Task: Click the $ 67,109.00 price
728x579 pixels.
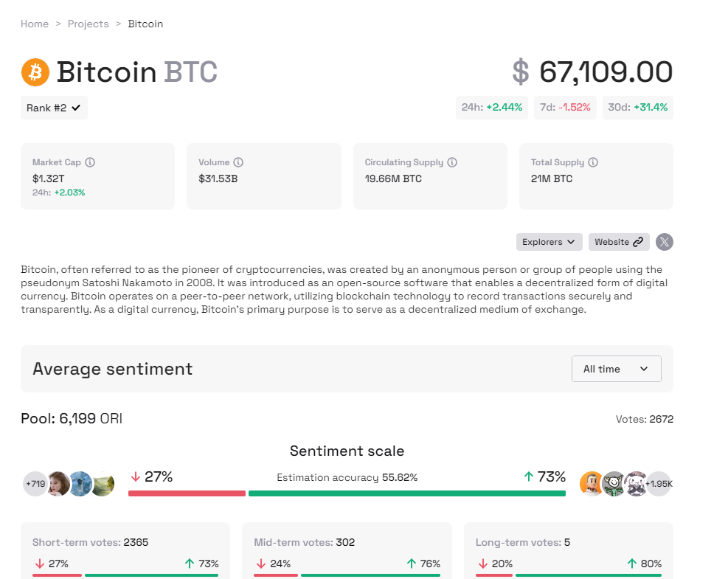Action: coord(592,72)
